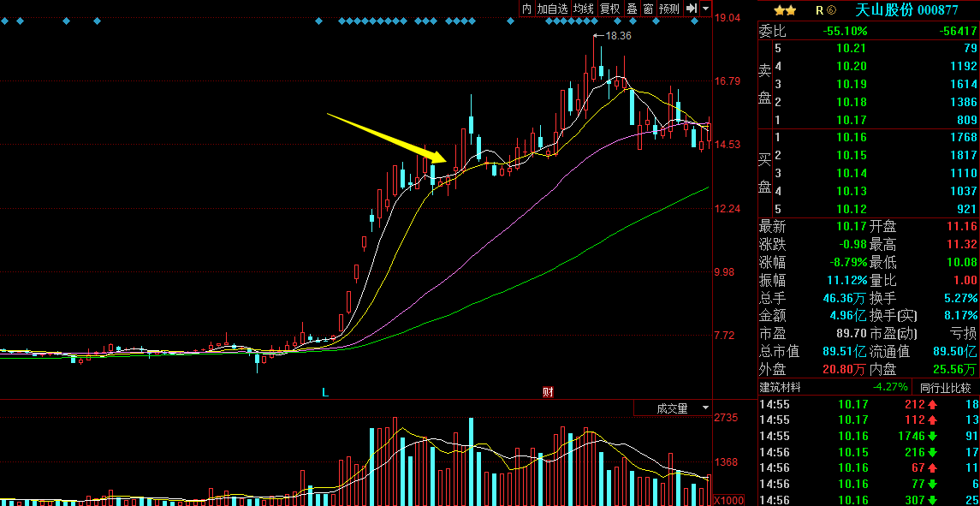
Task: Click the 内 toolbar button
Action: (526, 9)
